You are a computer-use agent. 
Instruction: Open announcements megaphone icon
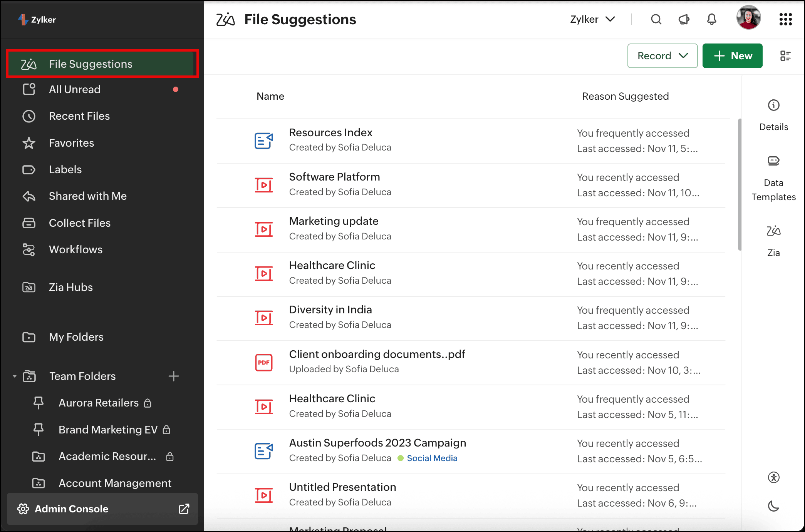[684, 19]
